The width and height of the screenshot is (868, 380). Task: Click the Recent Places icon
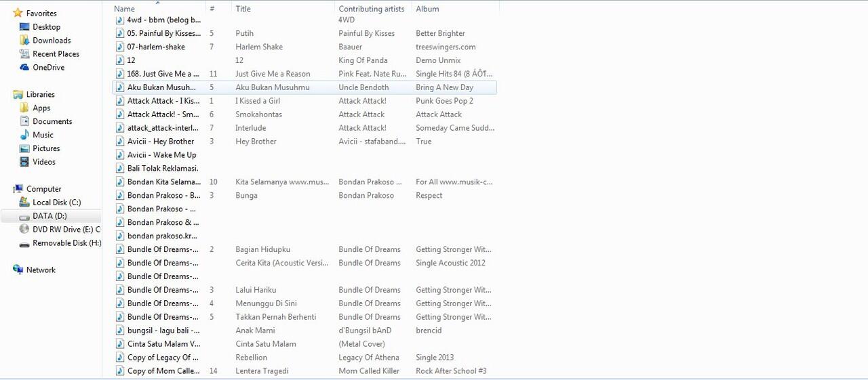click(24, 54)
